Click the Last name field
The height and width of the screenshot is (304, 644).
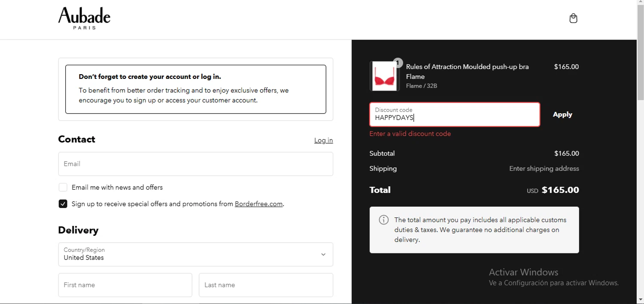coord(266,285)
